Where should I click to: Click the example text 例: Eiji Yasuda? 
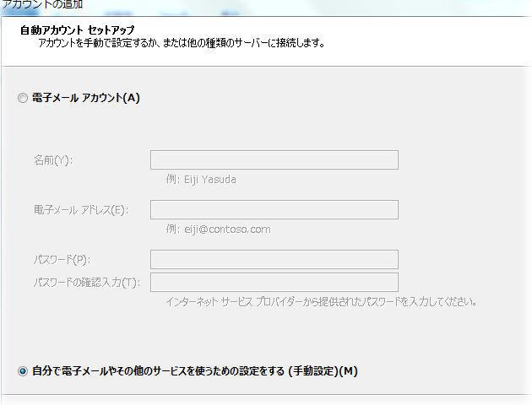coord(202,180)
